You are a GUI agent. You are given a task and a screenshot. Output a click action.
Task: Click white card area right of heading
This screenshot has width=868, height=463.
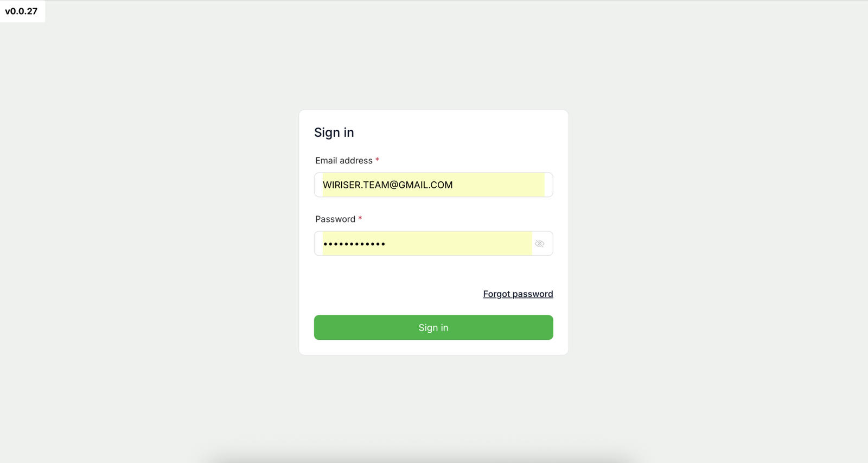461,132
